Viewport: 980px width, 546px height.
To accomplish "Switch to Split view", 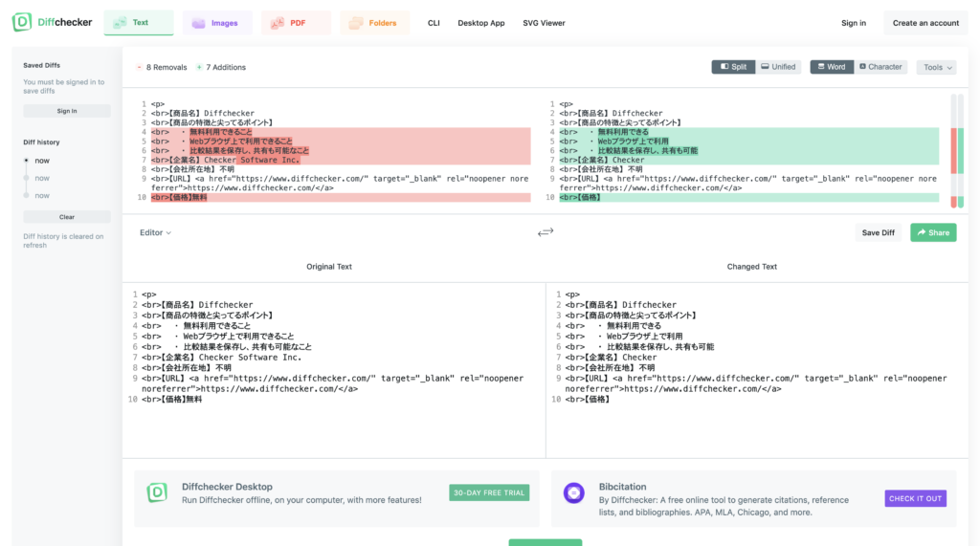I will pos(733,67).
